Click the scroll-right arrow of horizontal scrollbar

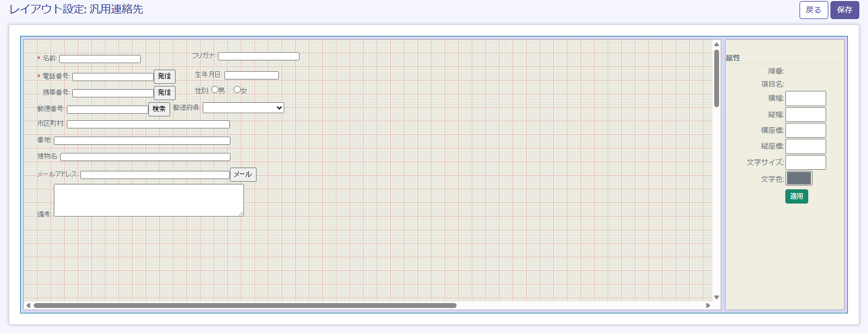(x=708, y=305)
